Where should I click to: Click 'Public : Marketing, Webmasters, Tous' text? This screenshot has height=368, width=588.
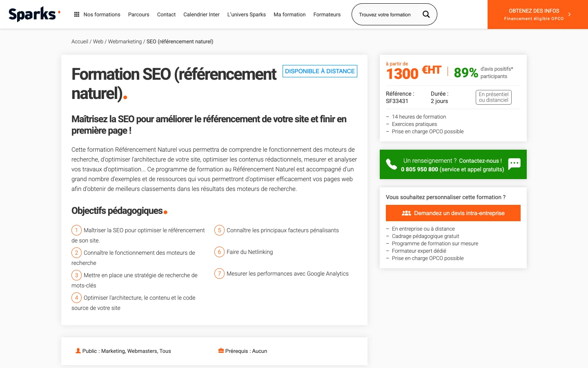pos(127,351)
